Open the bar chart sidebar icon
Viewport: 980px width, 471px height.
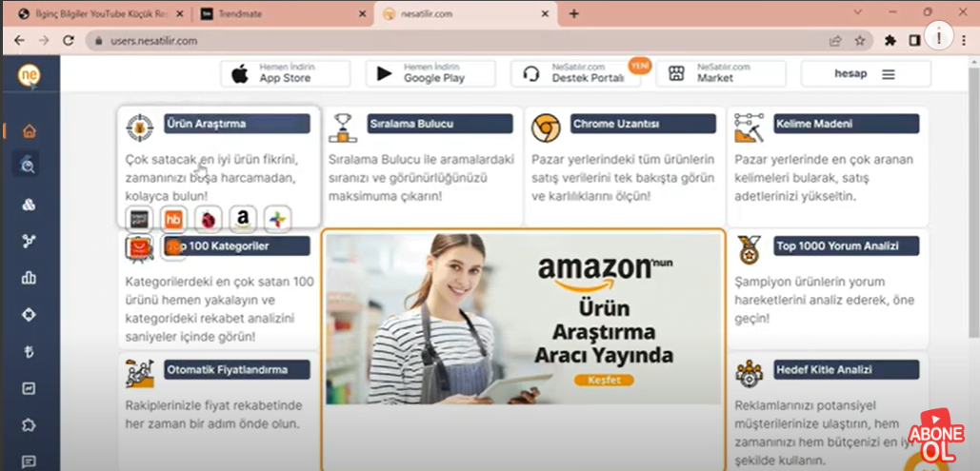tap(29, 278)
